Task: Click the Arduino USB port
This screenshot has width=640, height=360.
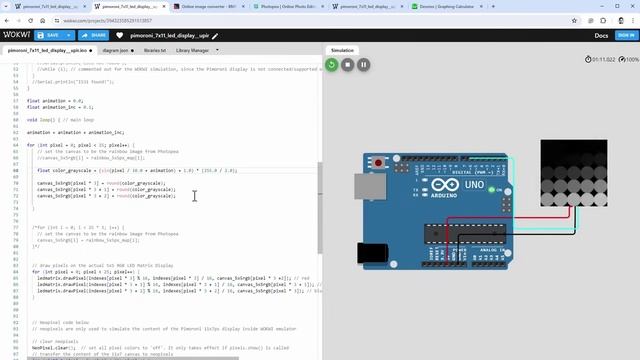Action: click(x=370, y=187)
